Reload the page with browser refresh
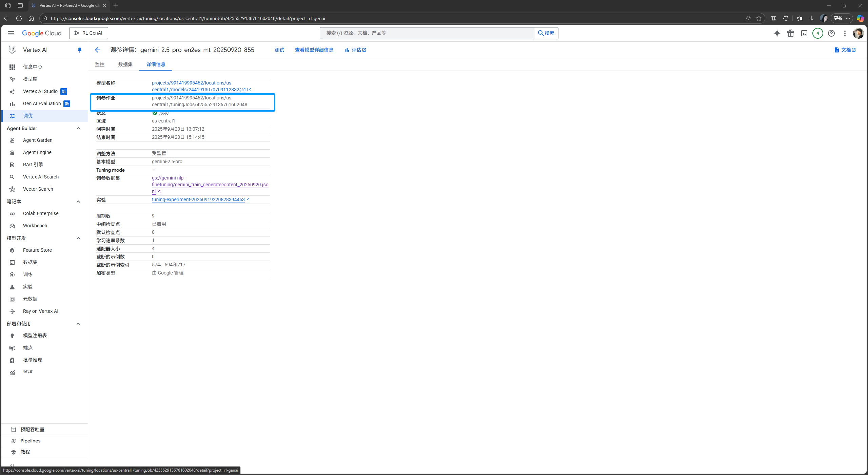 coord(19,18)
